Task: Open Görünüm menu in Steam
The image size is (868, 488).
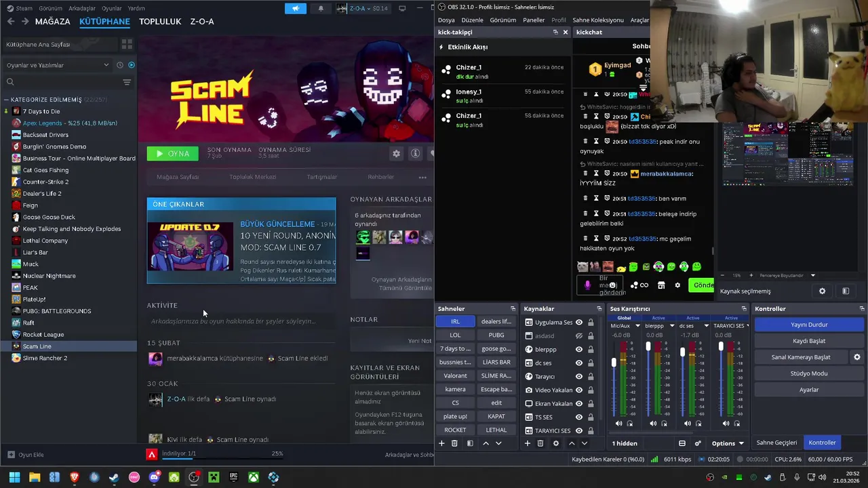Action: 50,8
